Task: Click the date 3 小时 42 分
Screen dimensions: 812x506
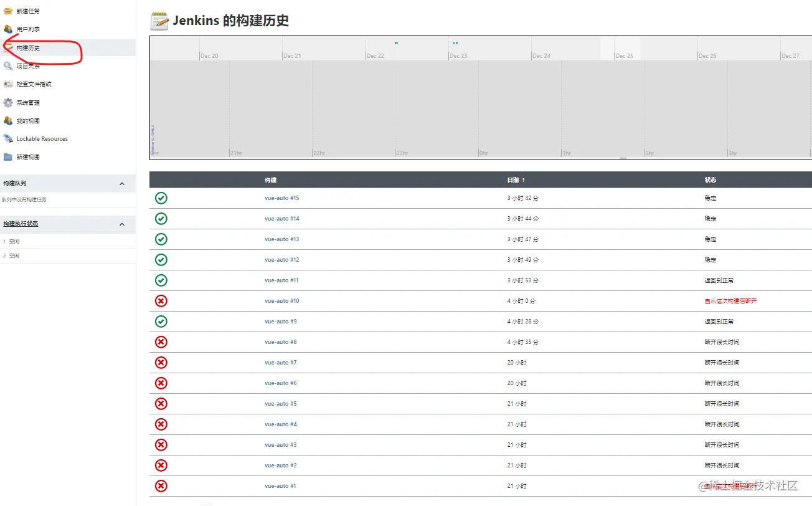Action: click(523, 198)
